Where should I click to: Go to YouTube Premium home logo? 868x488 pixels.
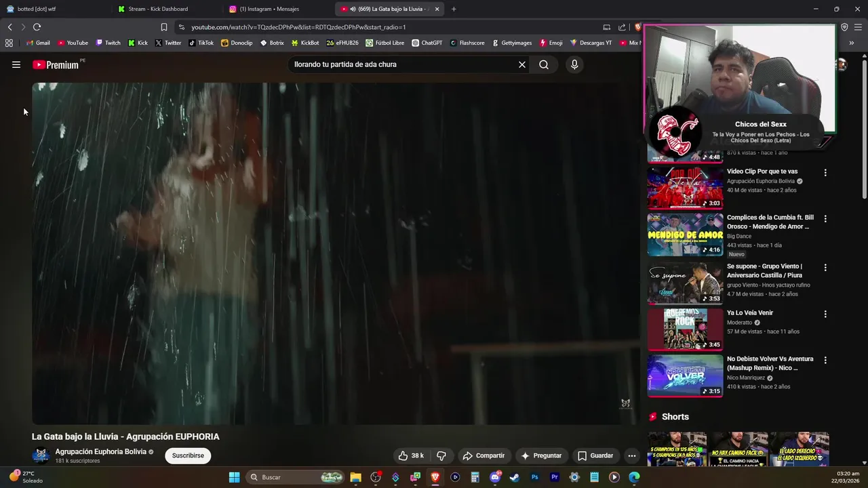(x=56, y=65)
